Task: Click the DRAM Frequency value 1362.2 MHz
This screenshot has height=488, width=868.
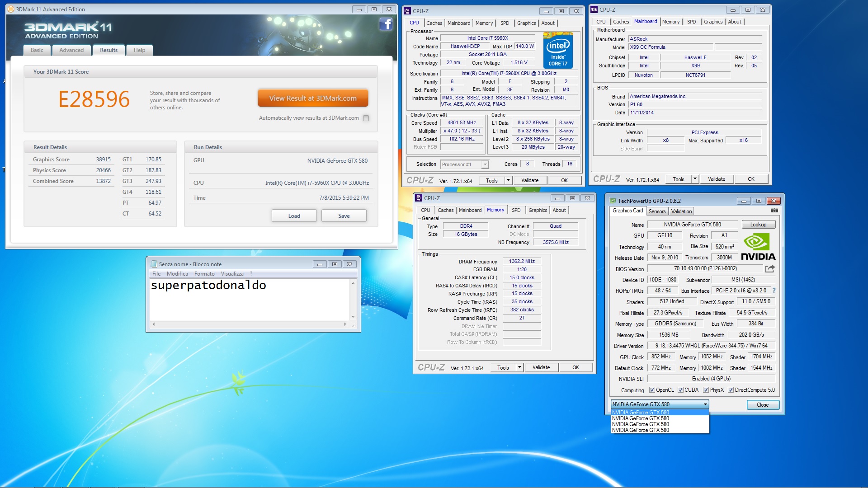Action: point(522,261)
